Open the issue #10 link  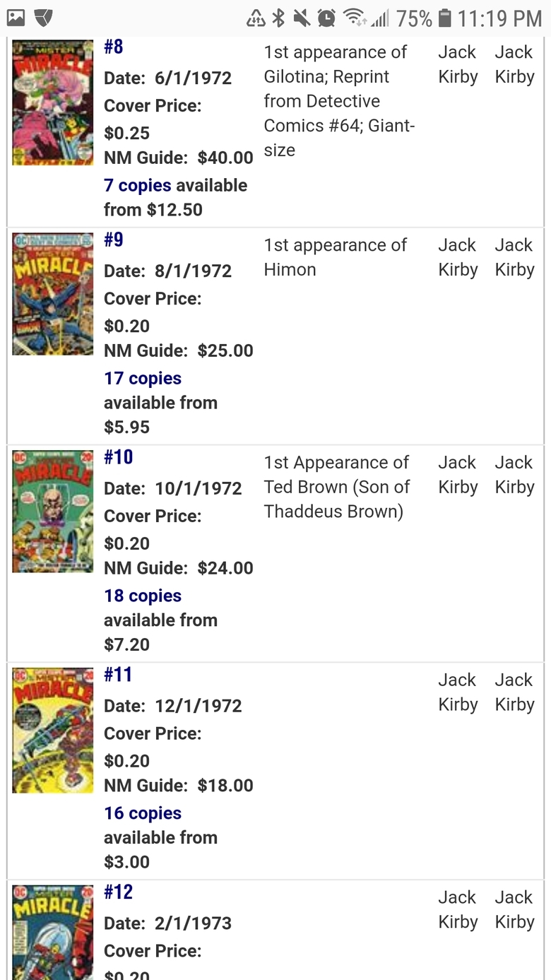pos(118,457)
